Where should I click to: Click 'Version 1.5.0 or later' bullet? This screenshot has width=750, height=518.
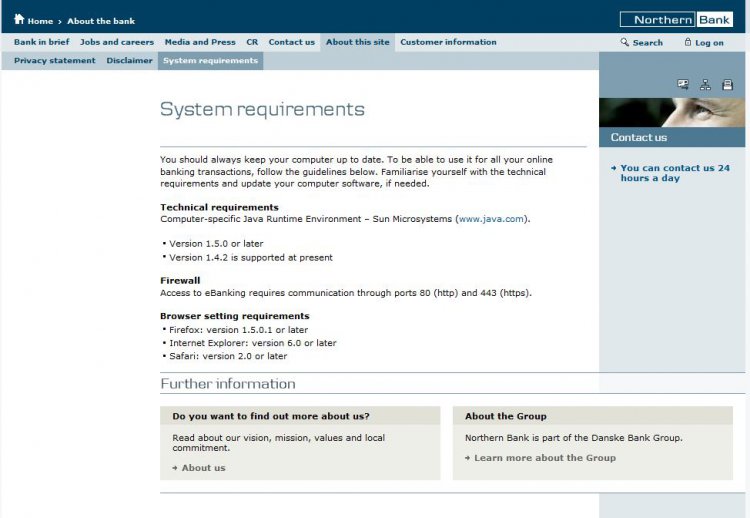[216, 243]
